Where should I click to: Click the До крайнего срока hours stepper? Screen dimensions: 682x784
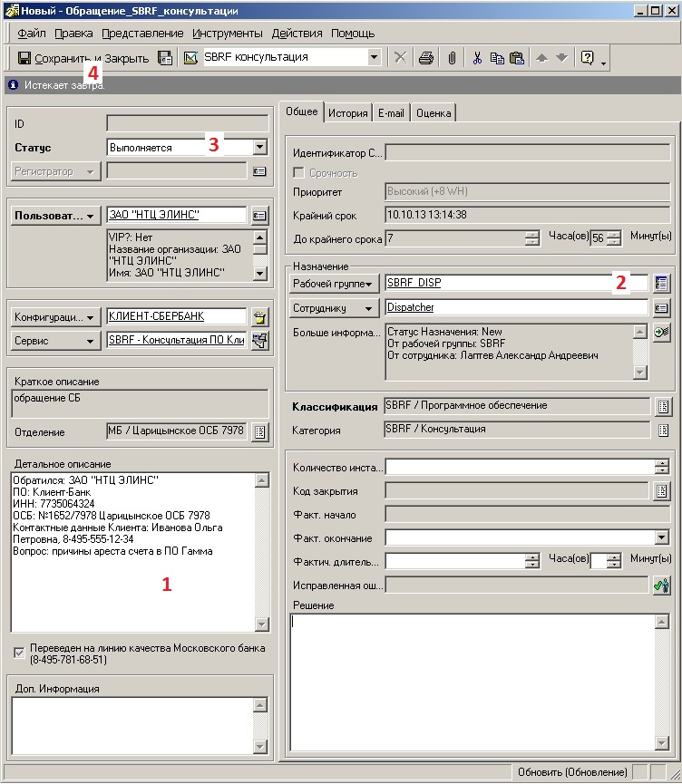pyautogui.click(x=532, y=238)
